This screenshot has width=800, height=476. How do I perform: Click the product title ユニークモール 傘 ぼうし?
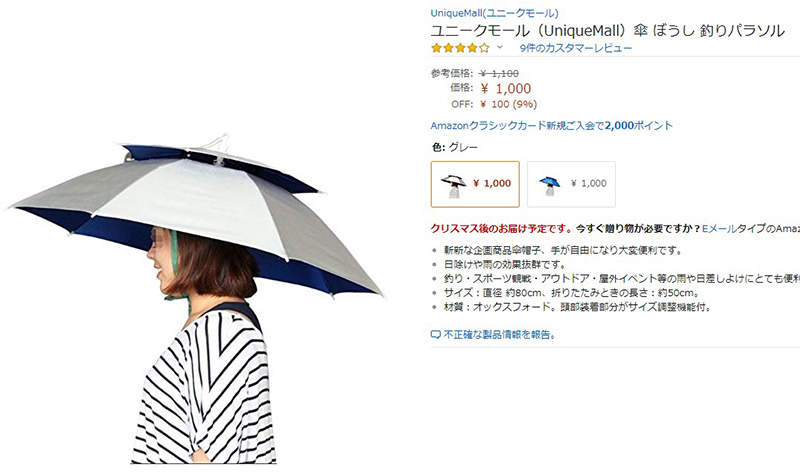coord(608,31)
